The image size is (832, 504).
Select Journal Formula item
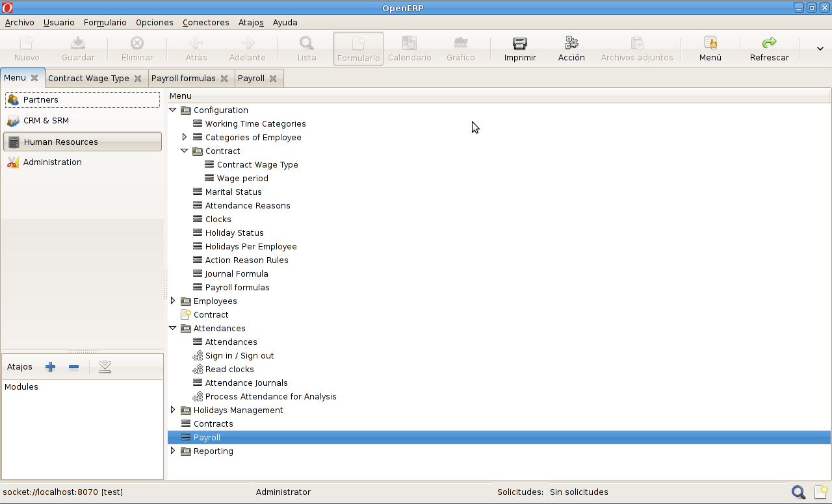pyautogui.click(x=237, y=274)
